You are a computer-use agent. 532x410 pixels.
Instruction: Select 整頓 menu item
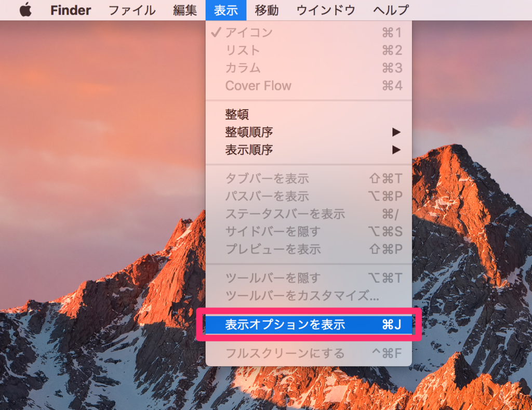309,114
